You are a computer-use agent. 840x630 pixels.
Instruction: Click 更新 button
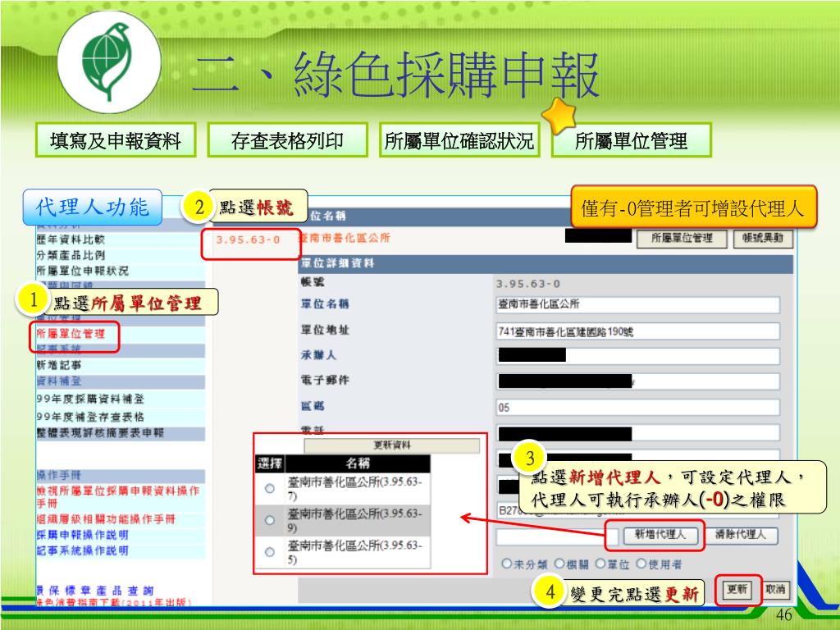coord(737,590)
